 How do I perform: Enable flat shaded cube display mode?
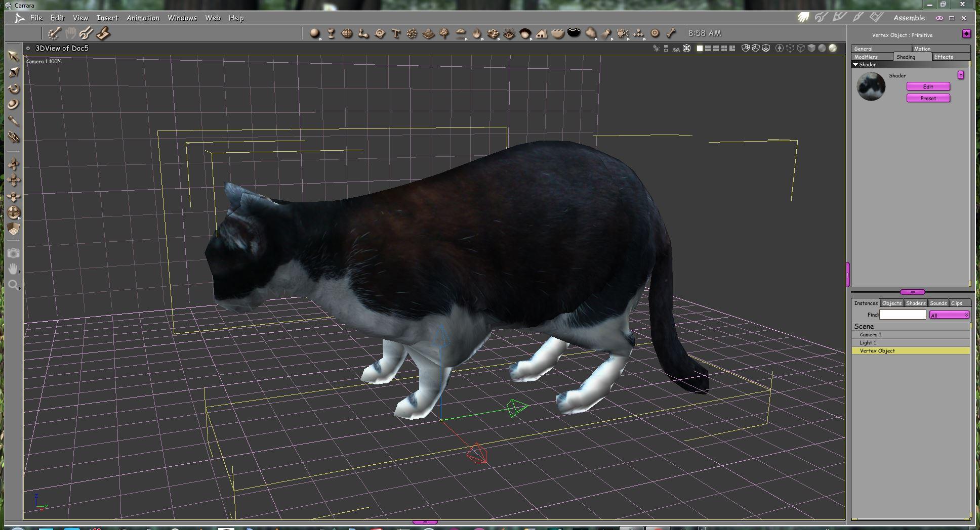811,48
